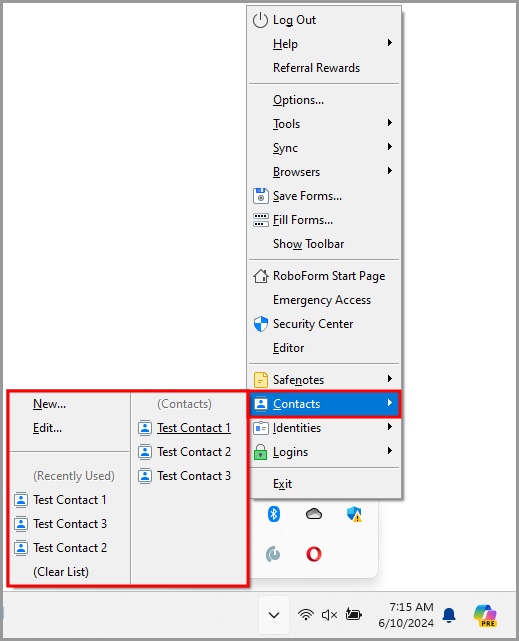This screenshot has height=641, width=519.
Task: Click the Save Forms floppy disk icon
Action: point(260,196)
